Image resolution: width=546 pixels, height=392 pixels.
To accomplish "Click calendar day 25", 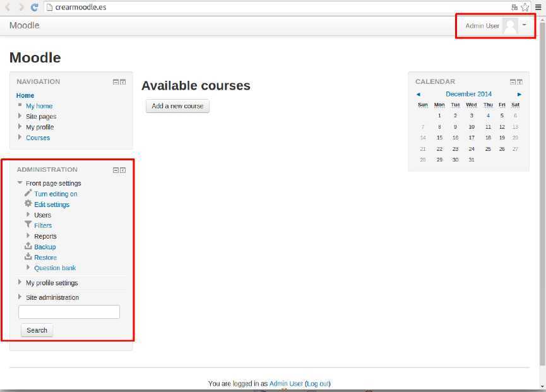I will (x=488, y=149).
